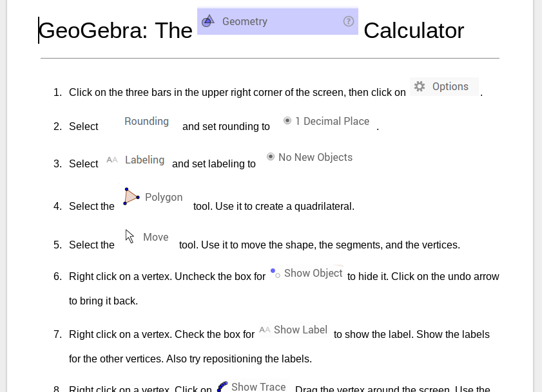Select the No New Objects radio button
This screenshot has height=392, width=542.
pyautogui.click(x=271, y=157)
